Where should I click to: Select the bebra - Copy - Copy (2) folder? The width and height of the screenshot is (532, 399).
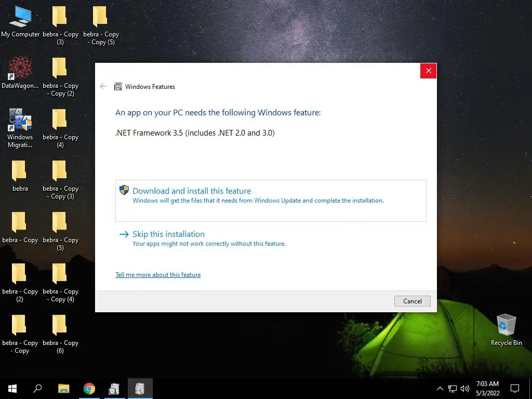point(60,77)
